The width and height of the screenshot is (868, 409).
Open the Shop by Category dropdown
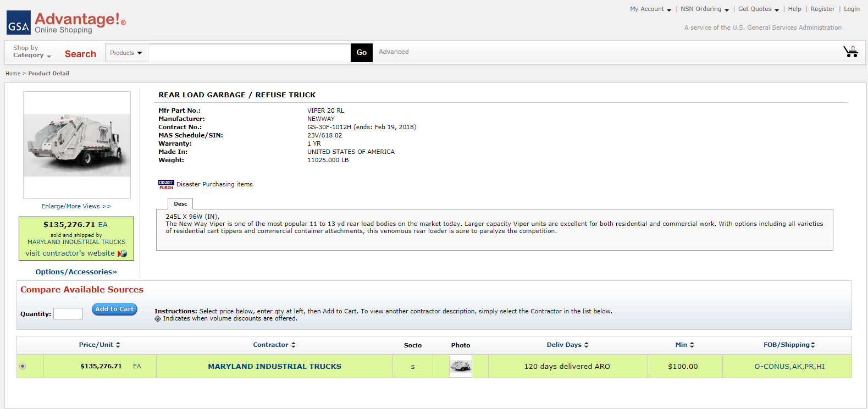click(x=32, y=52)
